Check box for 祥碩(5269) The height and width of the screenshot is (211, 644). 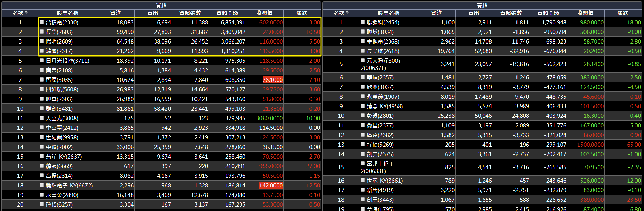(x=363, y=144)
